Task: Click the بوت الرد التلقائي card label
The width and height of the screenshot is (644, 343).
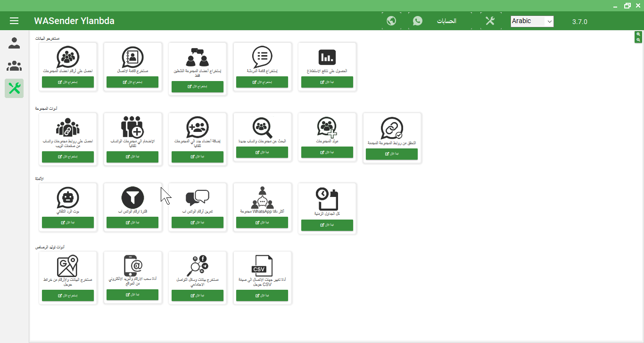Action: (x=68, y=212)
